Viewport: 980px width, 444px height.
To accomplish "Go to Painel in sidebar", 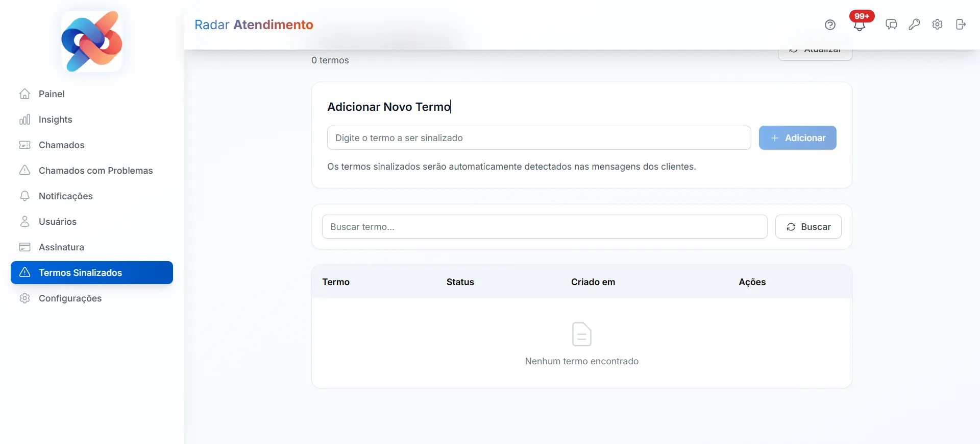I will [x=92, y=94].
